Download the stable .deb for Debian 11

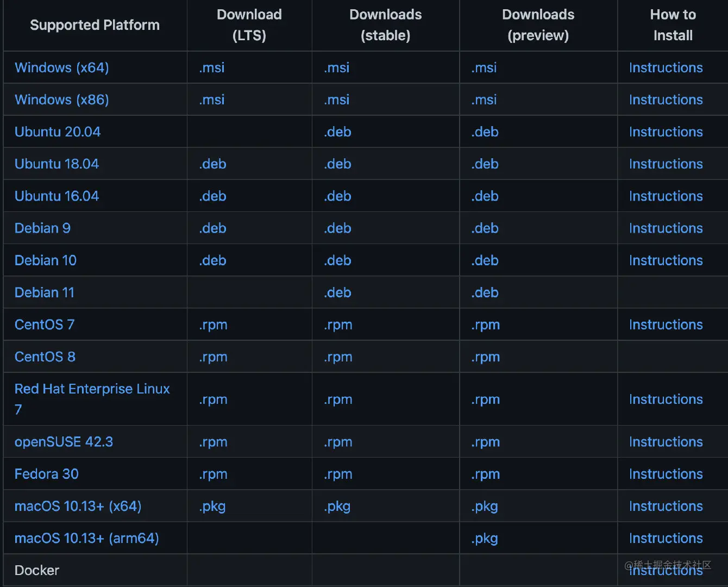click(x=338, y=292)
